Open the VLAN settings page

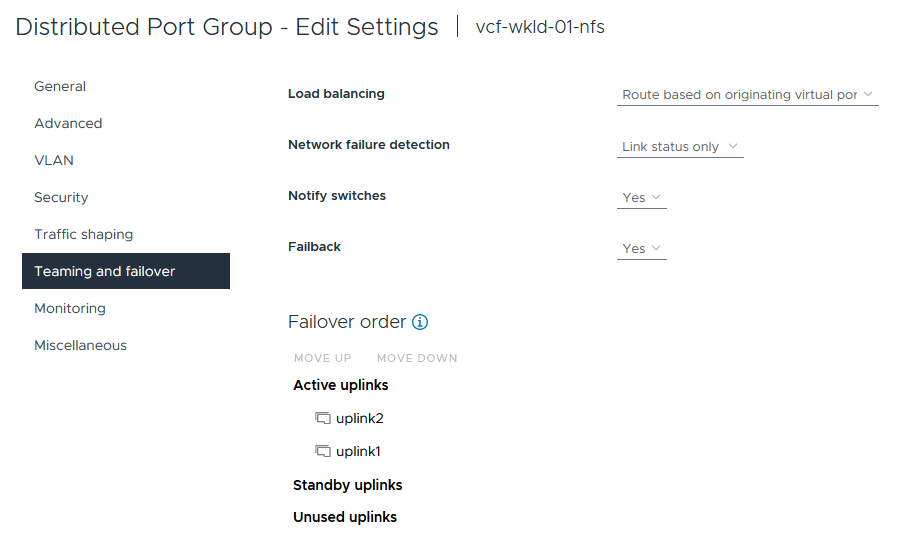pyautogui.click(x=54, y=161)
